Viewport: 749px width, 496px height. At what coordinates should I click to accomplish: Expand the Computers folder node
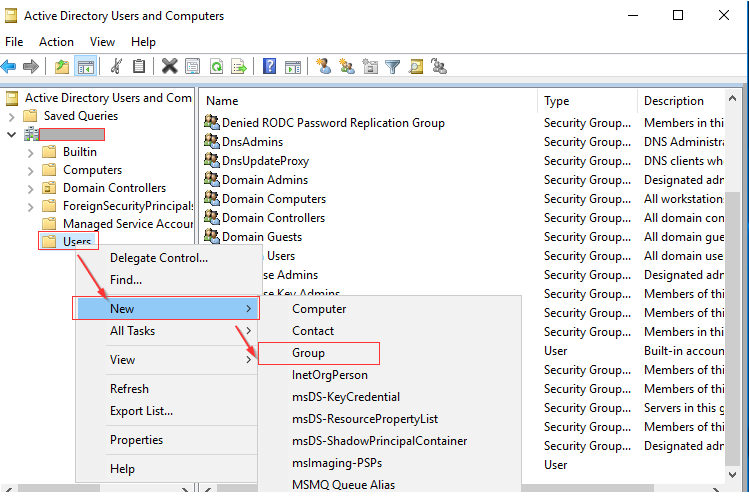pos(30,171)
